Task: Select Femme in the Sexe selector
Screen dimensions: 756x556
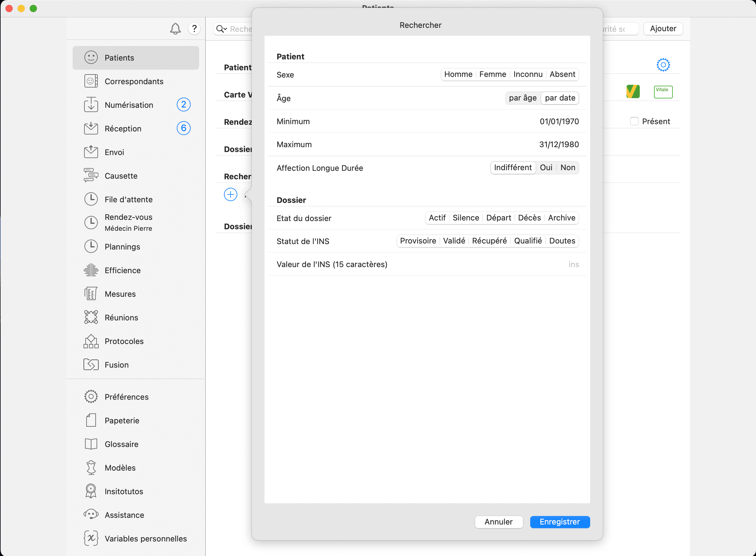Action: [492, 74]
